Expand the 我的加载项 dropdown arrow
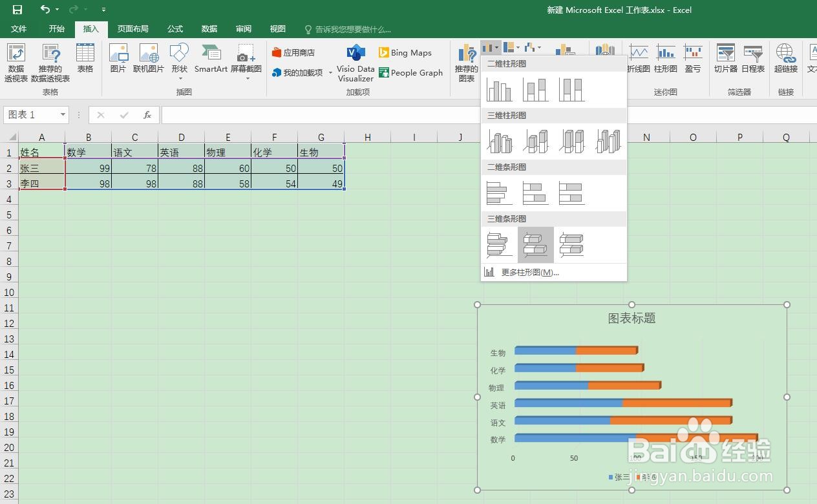 coord(330,72)
